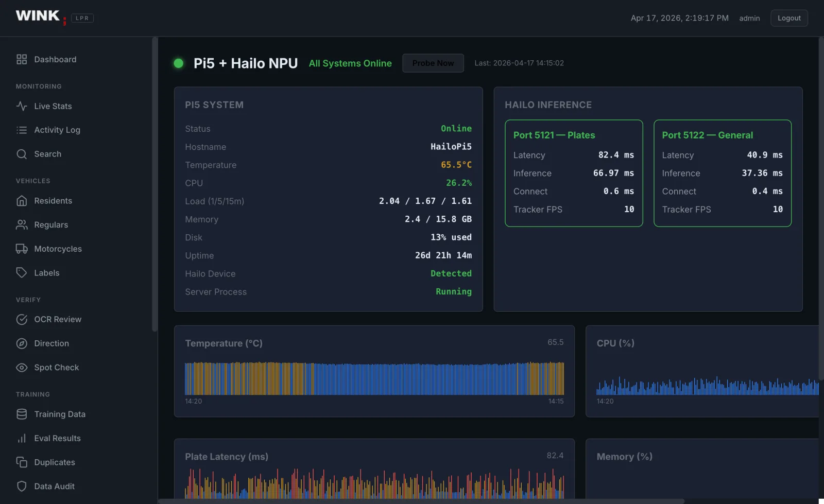The width and height of the screenshot is (824, 504).
Task: Click the 13% used disk value
Action: 451,237
